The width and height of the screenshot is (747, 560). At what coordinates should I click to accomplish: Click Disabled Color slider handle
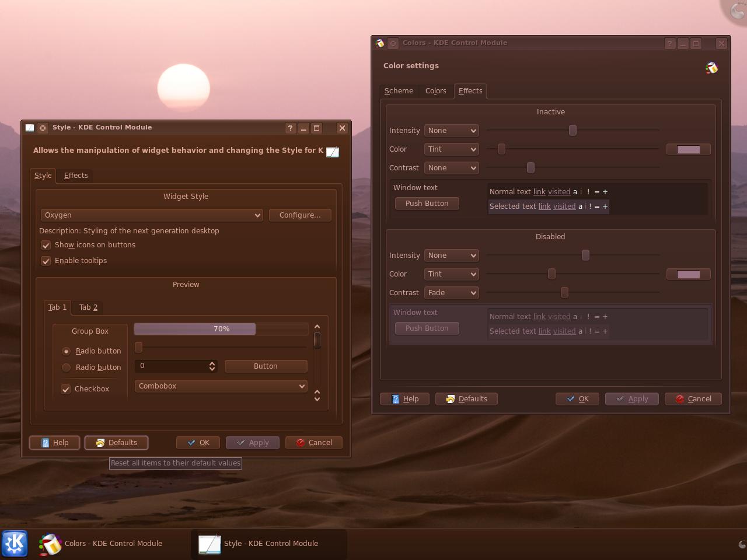tap(551, 274)
